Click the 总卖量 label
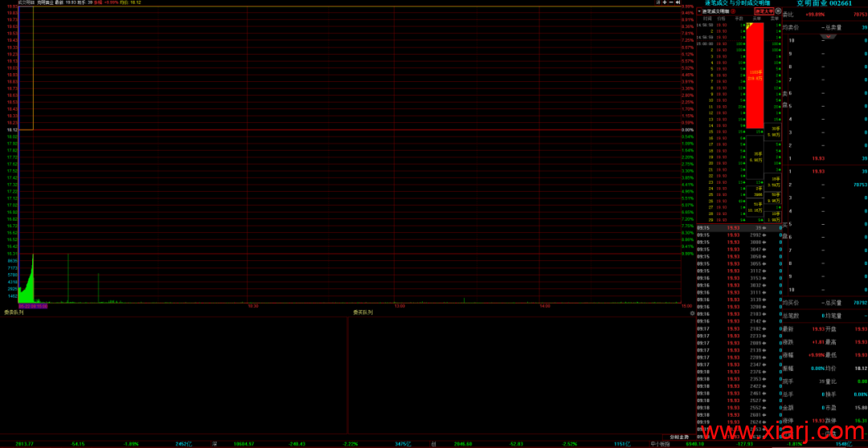The image size is (868, 448). pyautogui.click(x=833, y=27)
